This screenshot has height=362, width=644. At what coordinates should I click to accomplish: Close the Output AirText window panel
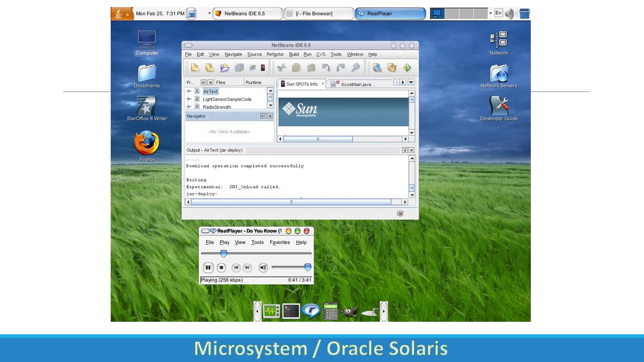pos(412,150)
